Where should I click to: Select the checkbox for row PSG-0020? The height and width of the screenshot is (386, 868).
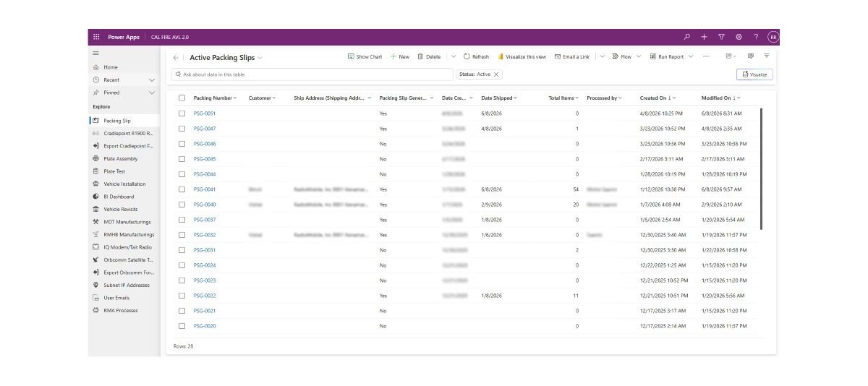tap(182, 326)
